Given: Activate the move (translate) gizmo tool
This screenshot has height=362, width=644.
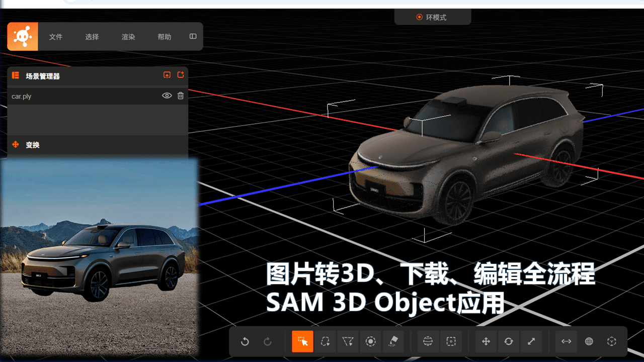Looking at the screenshot, I should [486, 341].
